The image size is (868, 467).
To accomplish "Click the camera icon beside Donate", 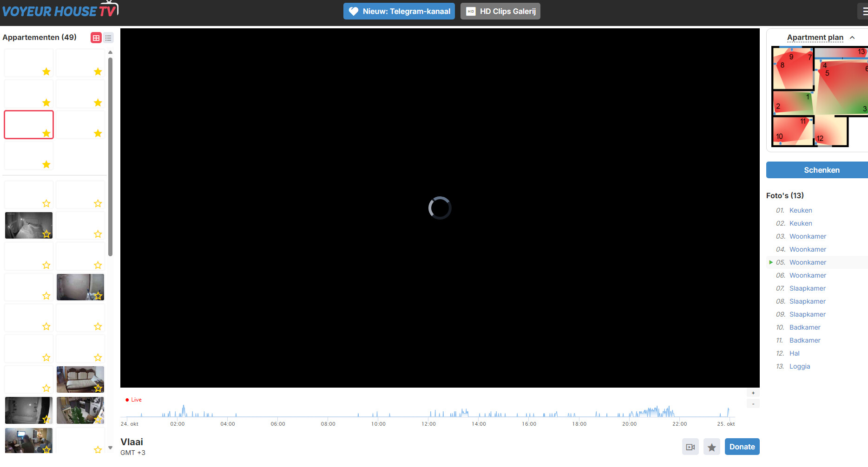I will coord(690,447).
